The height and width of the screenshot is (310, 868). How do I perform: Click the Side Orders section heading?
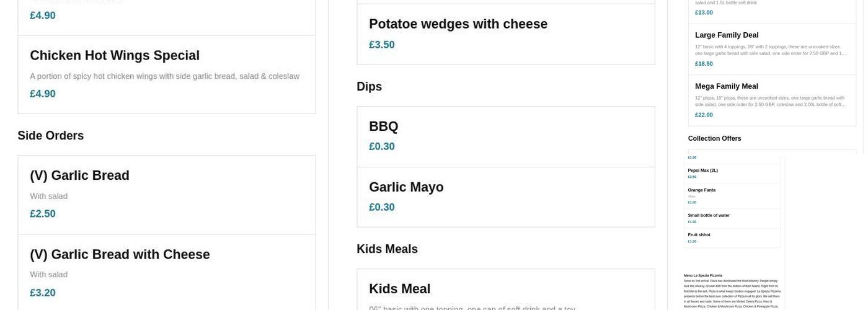click(50, 136)
